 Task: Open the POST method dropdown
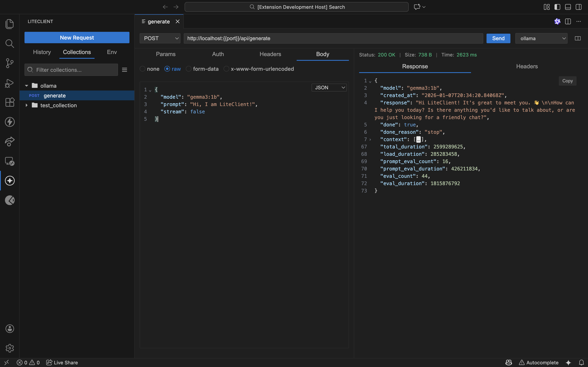click(160, 38)
